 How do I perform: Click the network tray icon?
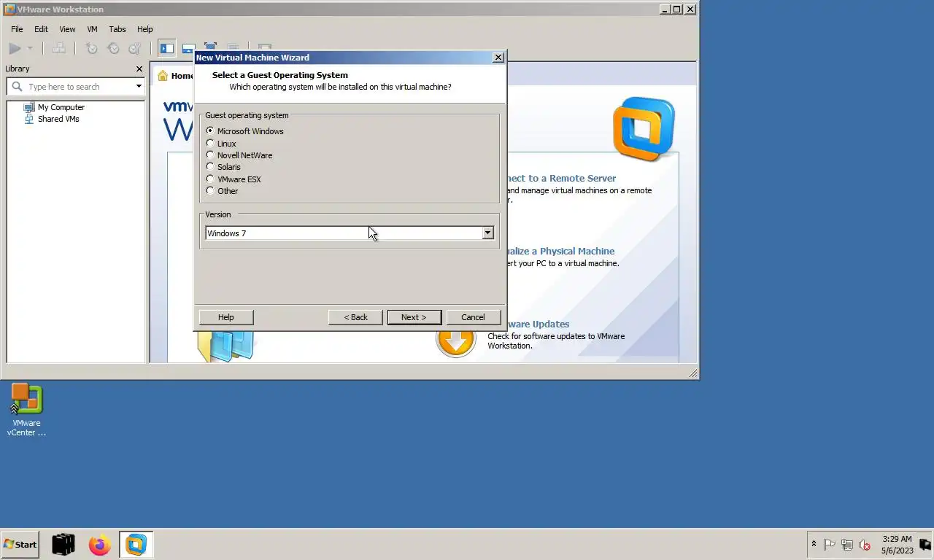pos(847,545)
